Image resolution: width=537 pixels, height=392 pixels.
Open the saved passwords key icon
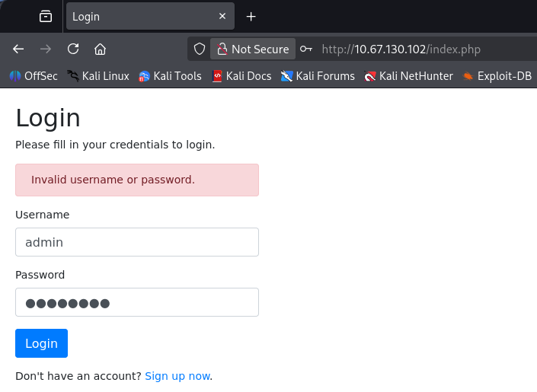tap(305, 49)
